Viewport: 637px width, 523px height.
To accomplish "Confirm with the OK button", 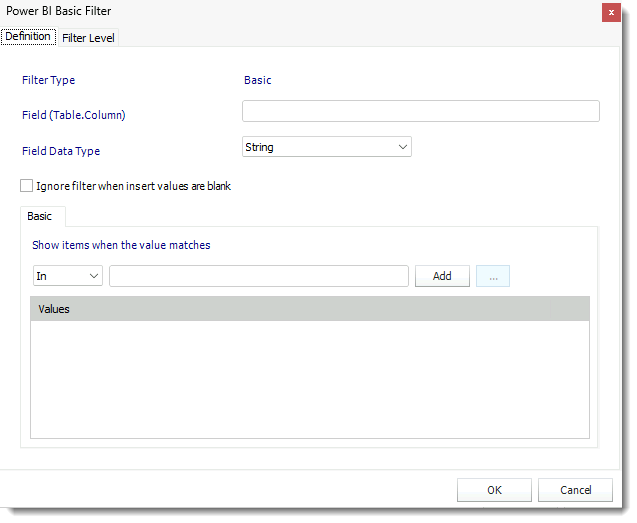I will (494, 490).
